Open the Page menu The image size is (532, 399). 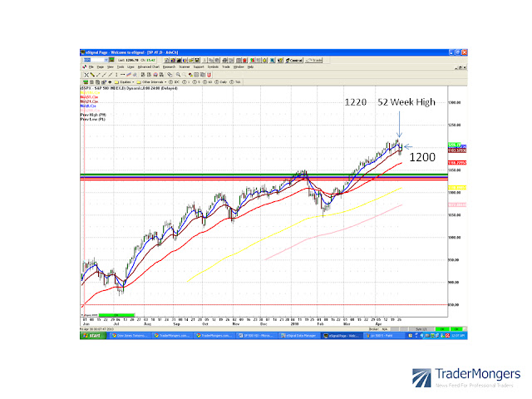[x=100, y=67]
